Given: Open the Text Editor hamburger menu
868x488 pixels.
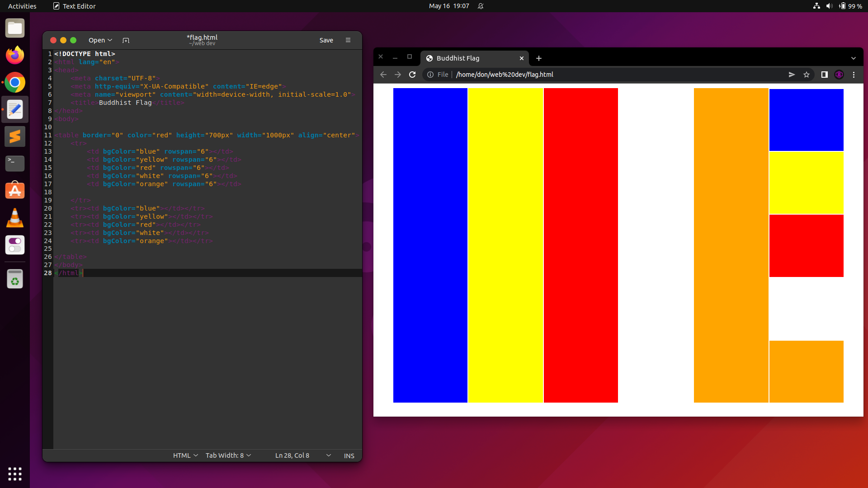Looking at the screenshot, I should [x=348, y=40].
